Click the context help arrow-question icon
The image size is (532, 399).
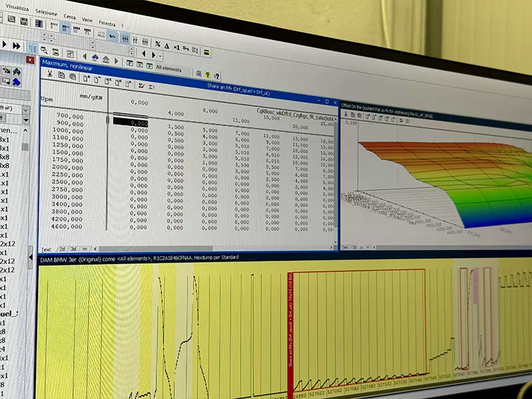[217, 76]
